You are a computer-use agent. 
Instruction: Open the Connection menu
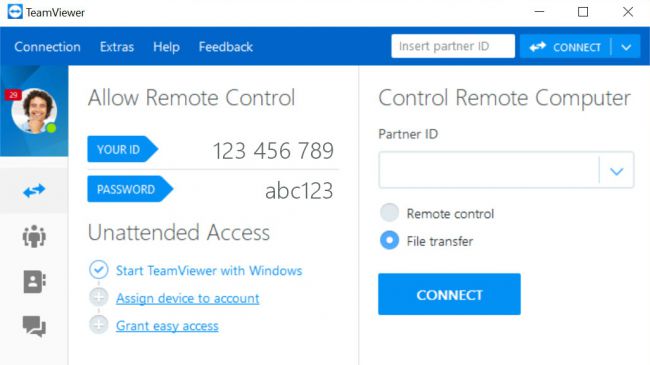[47, 47]
